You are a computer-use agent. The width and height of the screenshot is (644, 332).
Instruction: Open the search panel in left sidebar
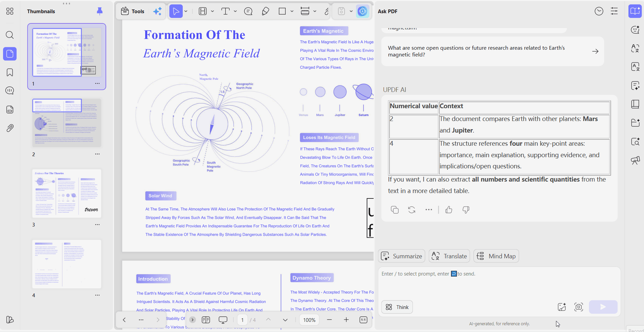[x=10, y=35]
